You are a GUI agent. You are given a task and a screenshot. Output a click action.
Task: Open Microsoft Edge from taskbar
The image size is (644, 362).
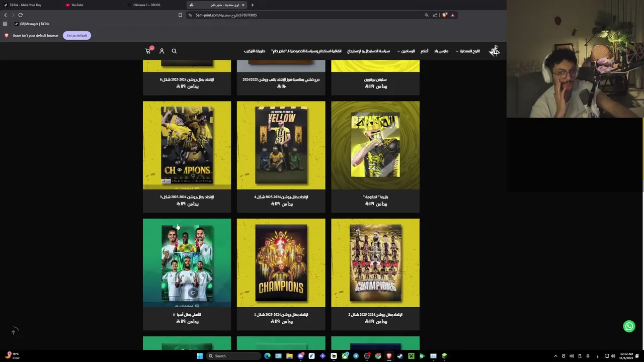point(267,356)
